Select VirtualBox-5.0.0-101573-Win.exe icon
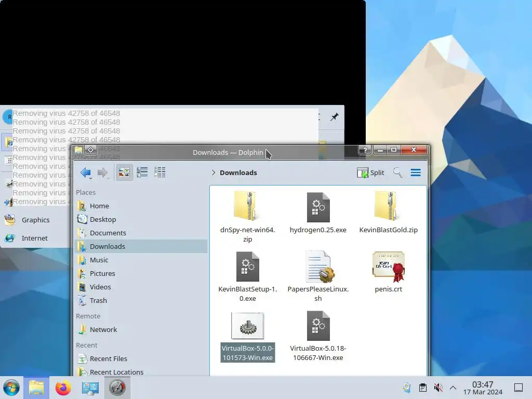 [x=248, y=326]
